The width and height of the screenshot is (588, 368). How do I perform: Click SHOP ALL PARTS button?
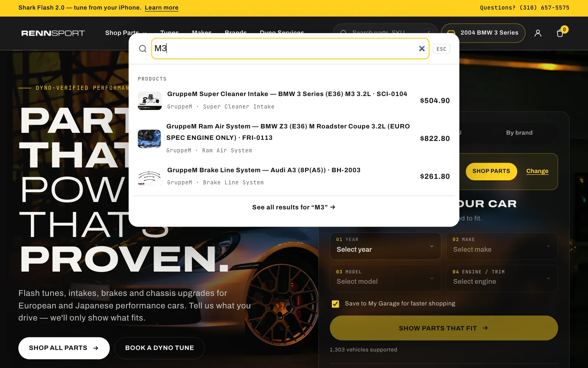coord(64,348)
